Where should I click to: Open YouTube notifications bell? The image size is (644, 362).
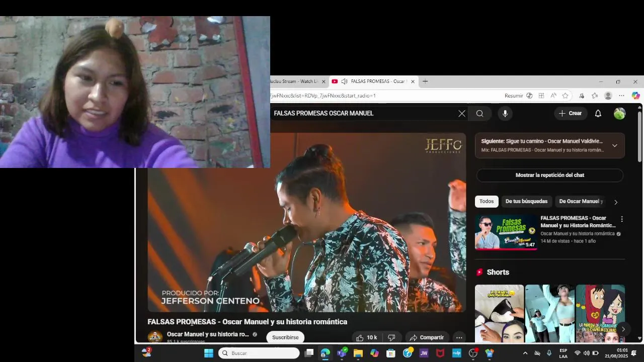tap(598, 114)
